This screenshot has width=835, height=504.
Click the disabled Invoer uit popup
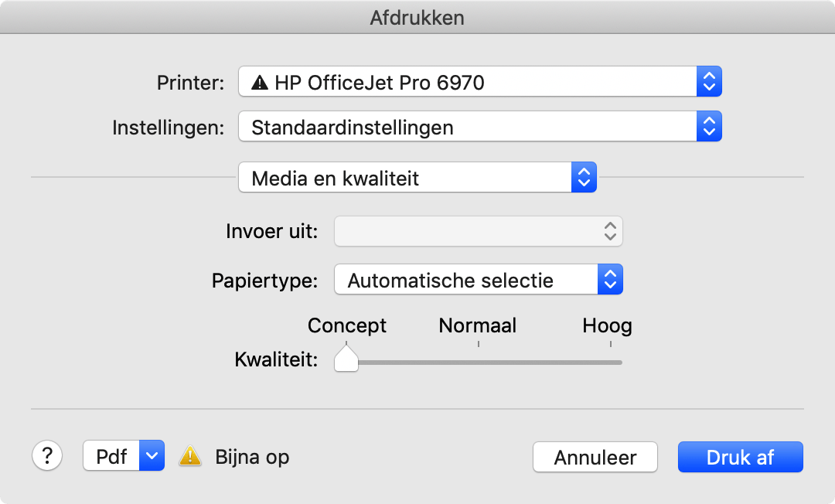coord(478,231)
